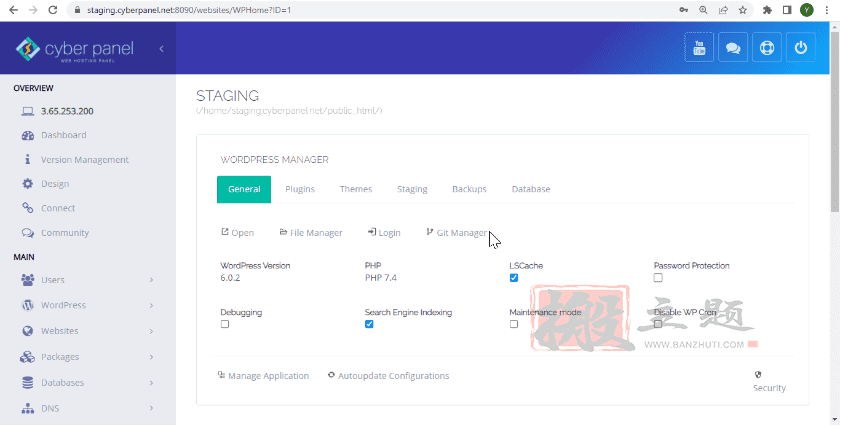Open browser side panel icon

click(787, 10)
